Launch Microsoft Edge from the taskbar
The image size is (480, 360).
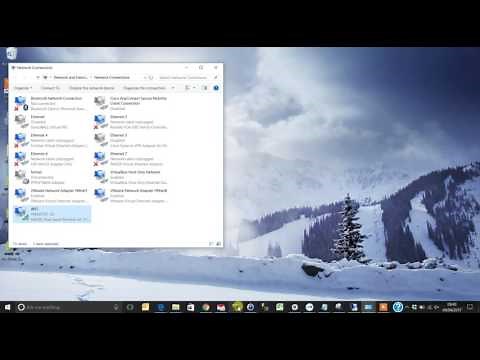pyautogui.click(x=160, y=307)
